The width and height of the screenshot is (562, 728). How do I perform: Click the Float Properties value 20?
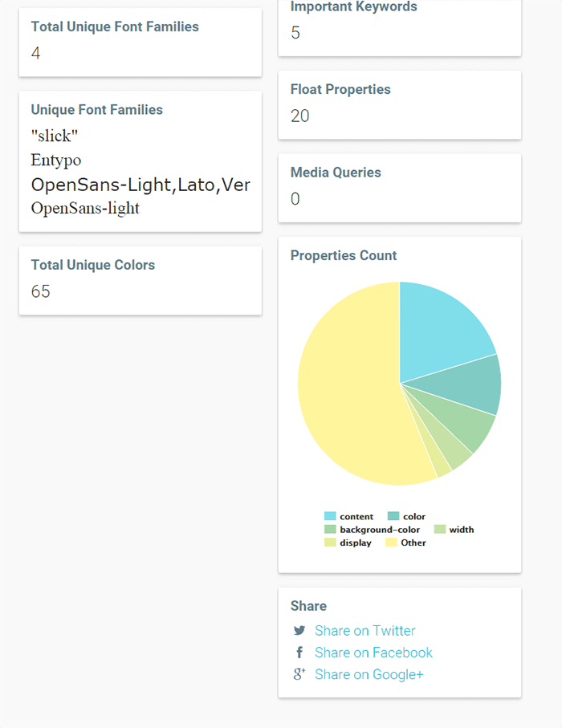300,116
